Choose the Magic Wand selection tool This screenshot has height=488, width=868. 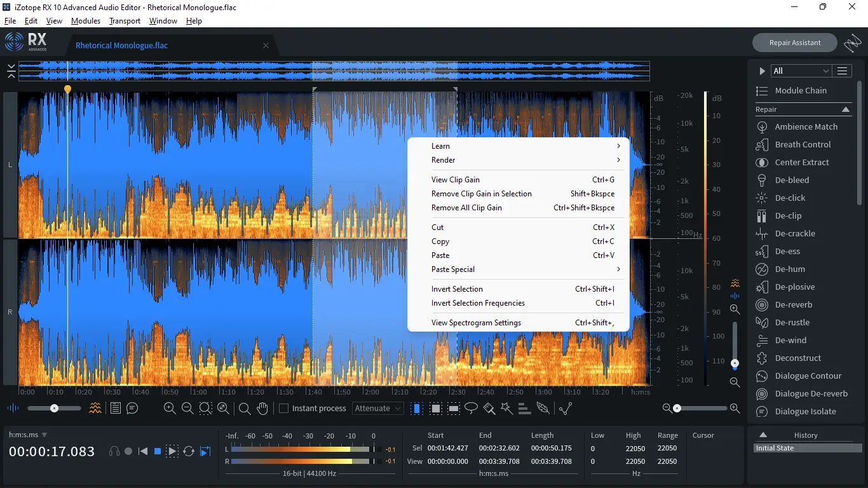pyautogui.click(x=506, y=409)
